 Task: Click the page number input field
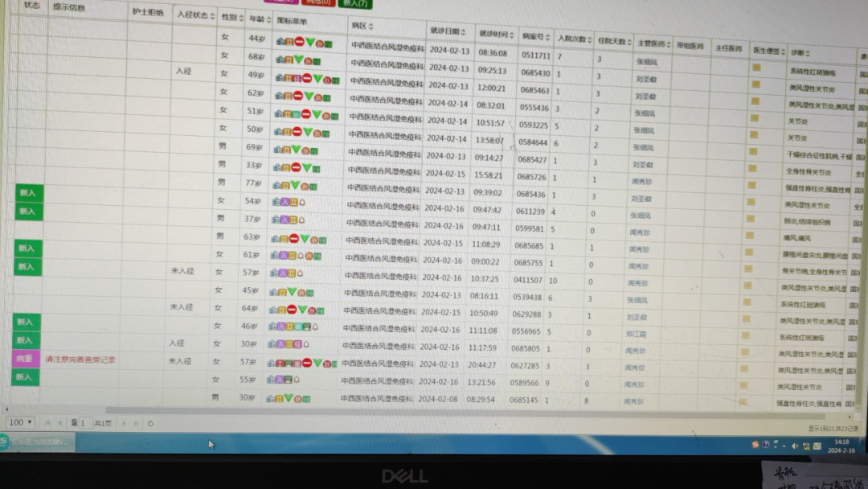(x=84, y=423)
